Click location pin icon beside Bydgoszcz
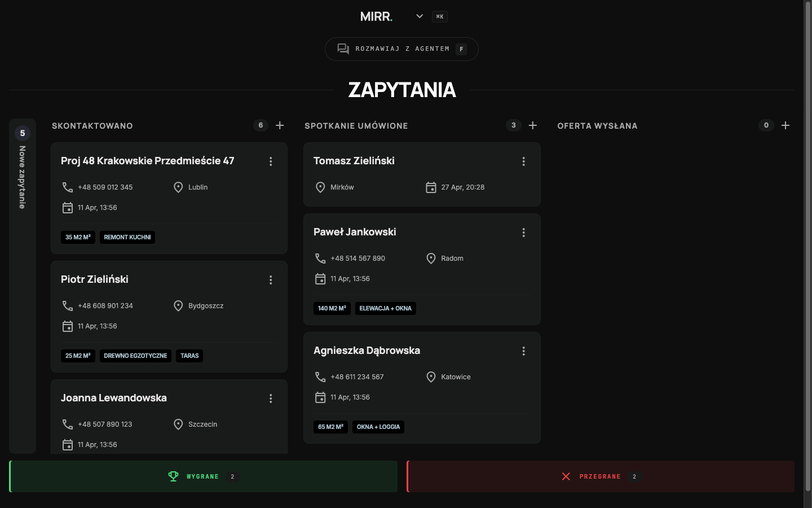 (178, 306)
